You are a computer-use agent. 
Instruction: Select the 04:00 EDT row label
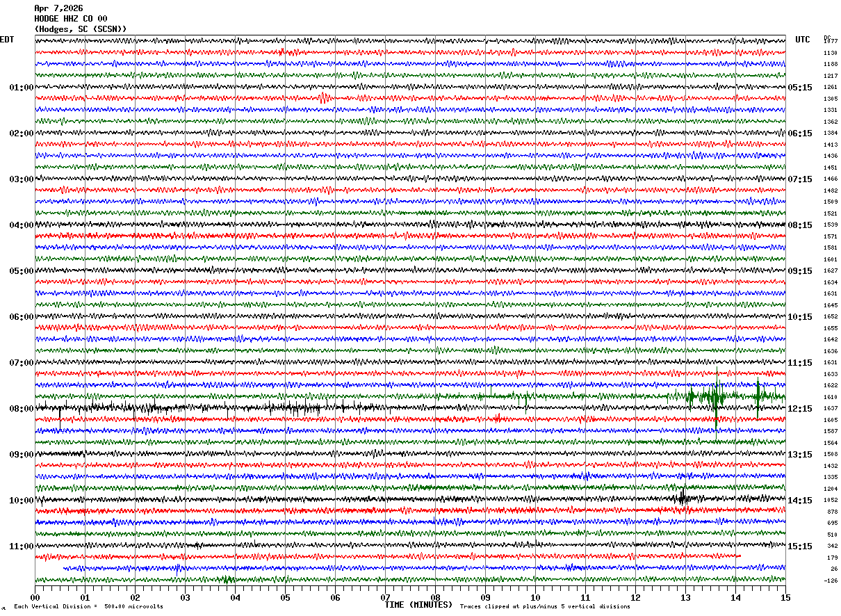(x=22, y=225)
